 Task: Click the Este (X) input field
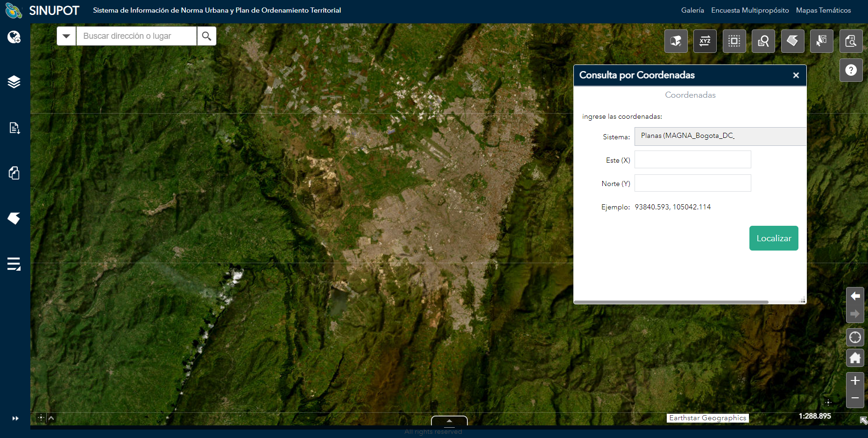click(692, 159)
